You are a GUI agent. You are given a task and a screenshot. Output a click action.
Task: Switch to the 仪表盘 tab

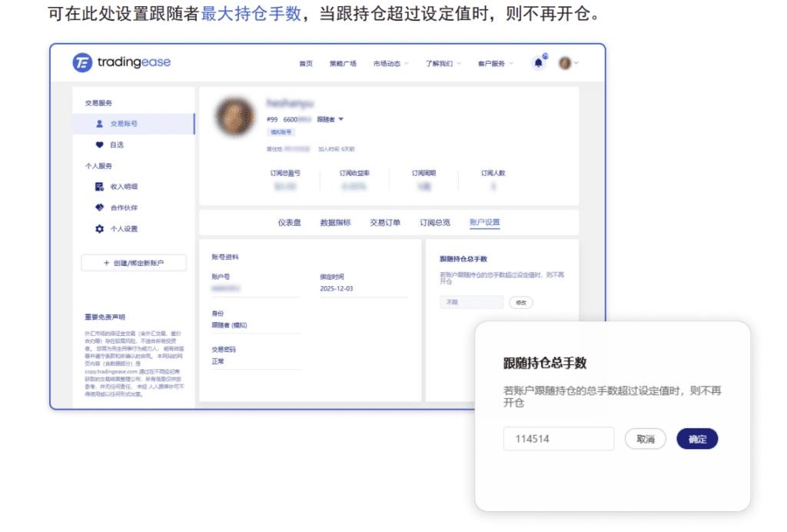[290, 223]
